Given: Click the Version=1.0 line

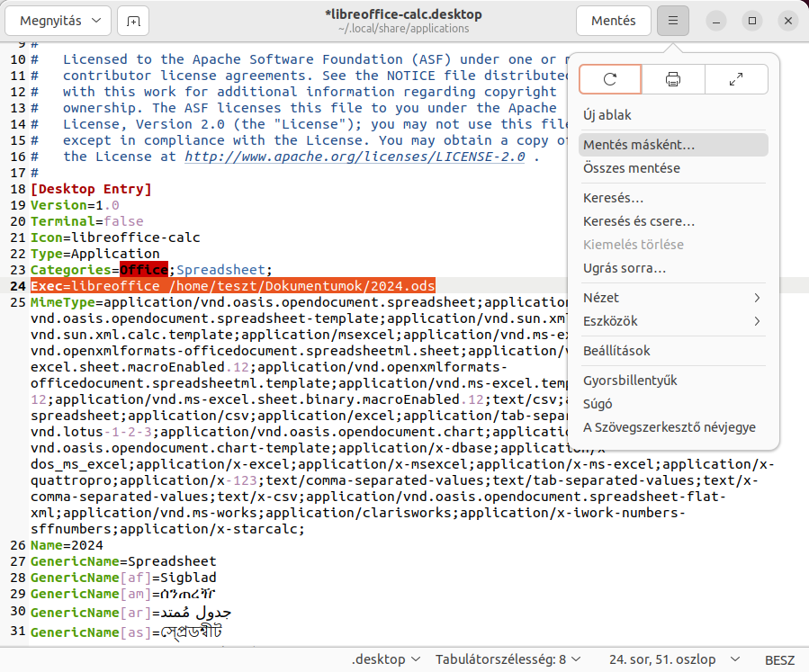Looking at the screenshot, I should coord(75,205).
